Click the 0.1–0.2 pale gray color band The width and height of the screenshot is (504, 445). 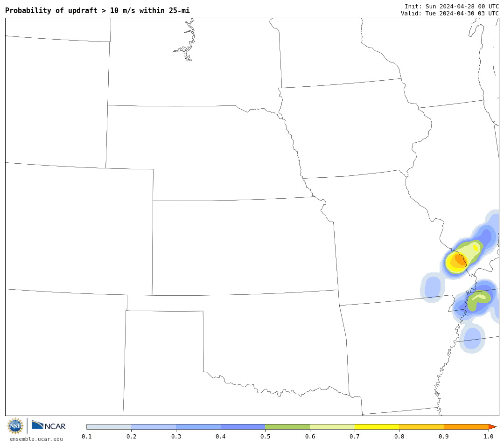click(109, 427)
